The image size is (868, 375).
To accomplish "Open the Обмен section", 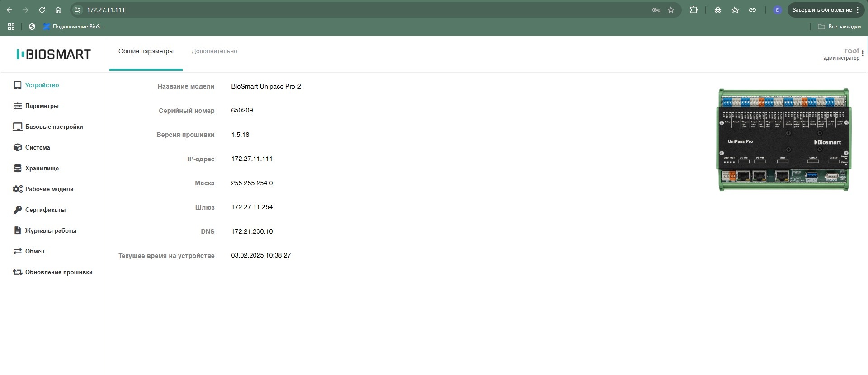I will [35, 251].
